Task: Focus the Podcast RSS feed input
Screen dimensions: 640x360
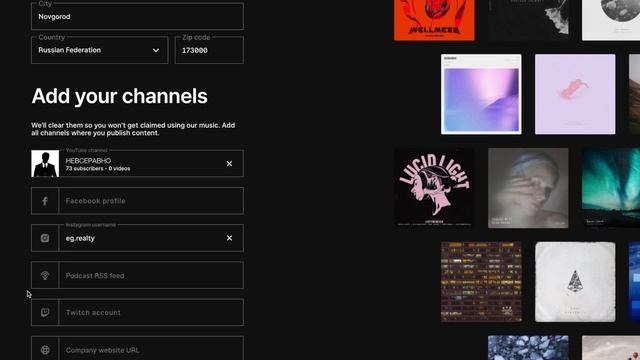Action: click(151, 276)
